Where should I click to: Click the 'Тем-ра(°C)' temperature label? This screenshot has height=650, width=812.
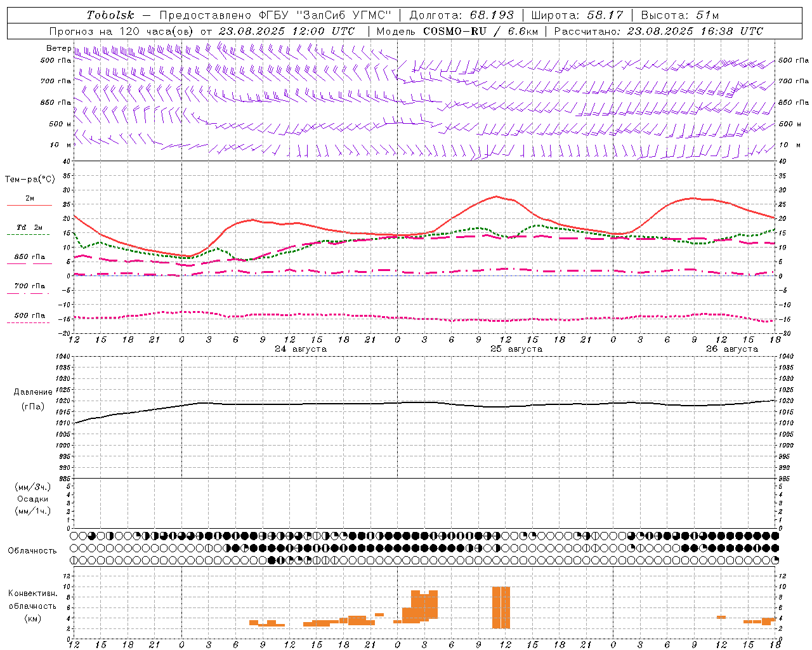tap(30, 180)
